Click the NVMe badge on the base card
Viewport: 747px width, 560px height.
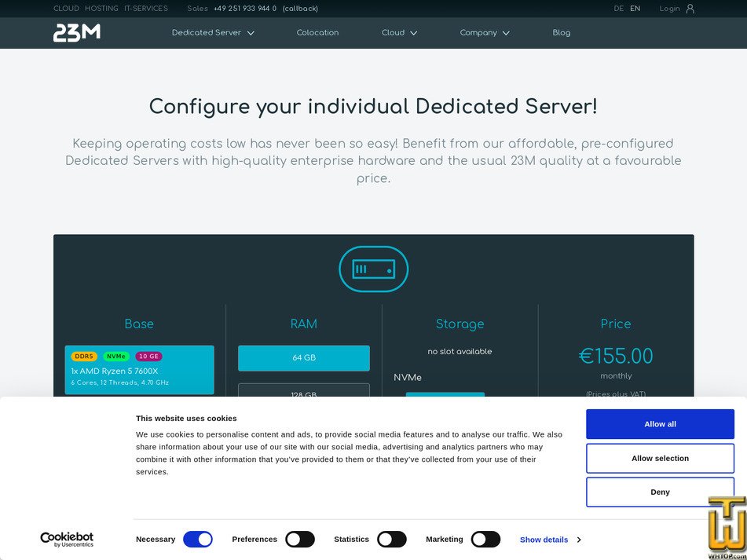[116, 357]
